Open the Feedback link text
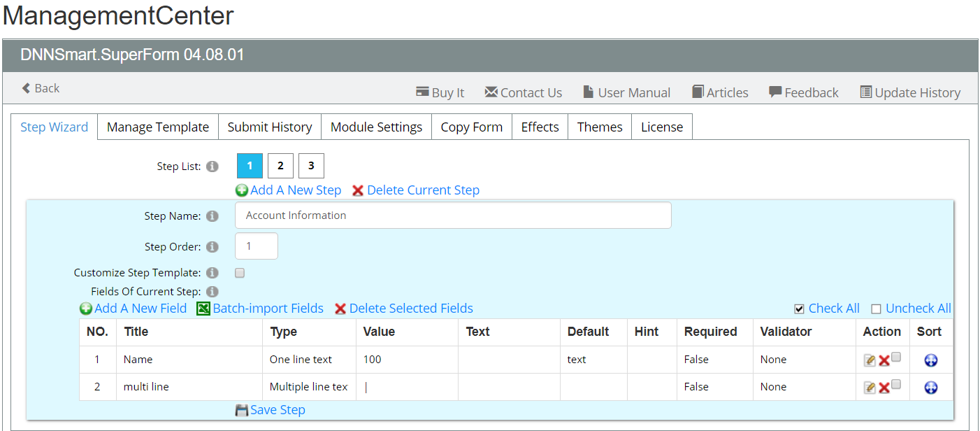980x431 pixels. pyautogui.click(x=812, y=93)
